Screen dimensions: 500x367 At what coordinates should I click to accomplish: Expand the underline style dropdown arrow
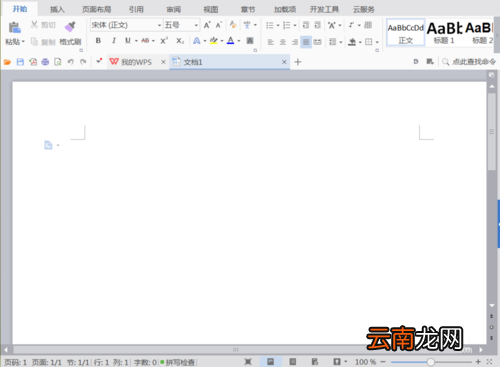[x=136, y=41]
